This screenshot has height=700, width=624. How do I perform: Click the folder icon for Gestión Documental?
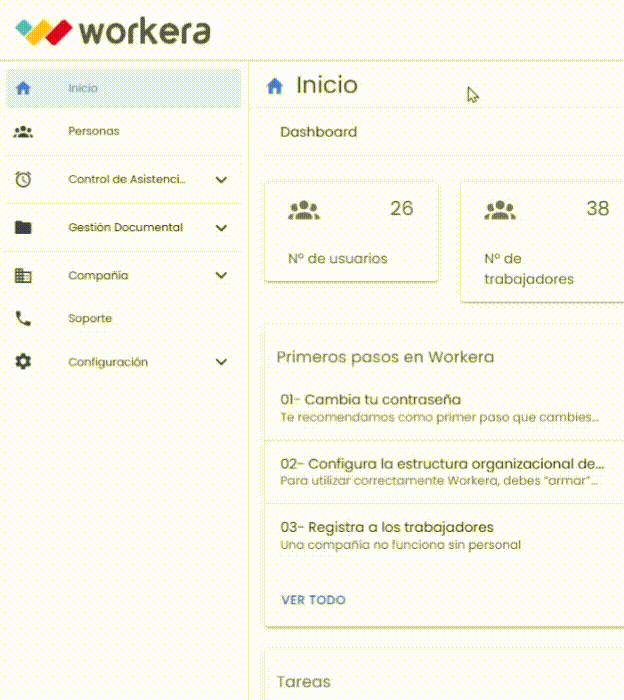click(x=23, y=227)
